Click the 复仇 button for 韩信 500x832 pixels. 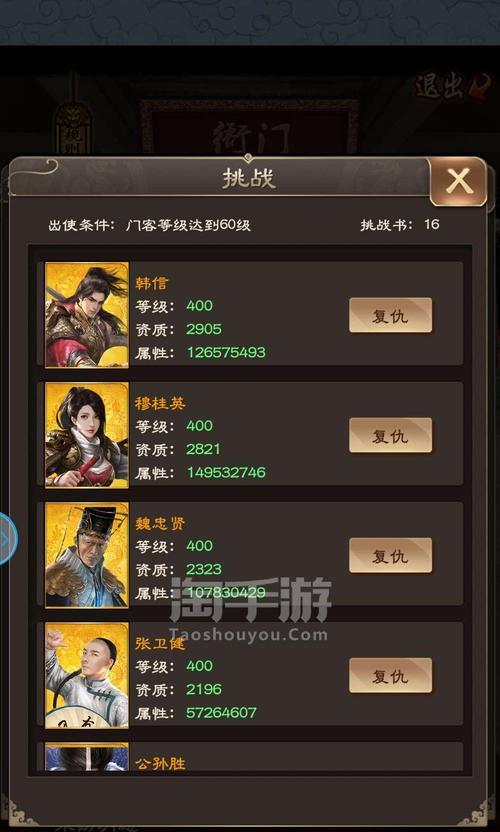pos(390,315)
